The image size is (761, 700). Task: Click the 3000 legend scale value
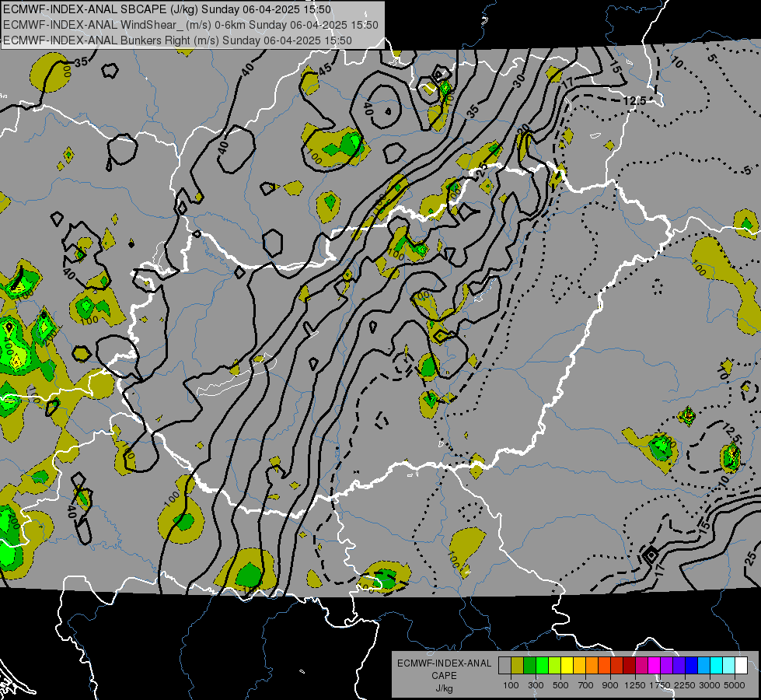pos(710,685)
